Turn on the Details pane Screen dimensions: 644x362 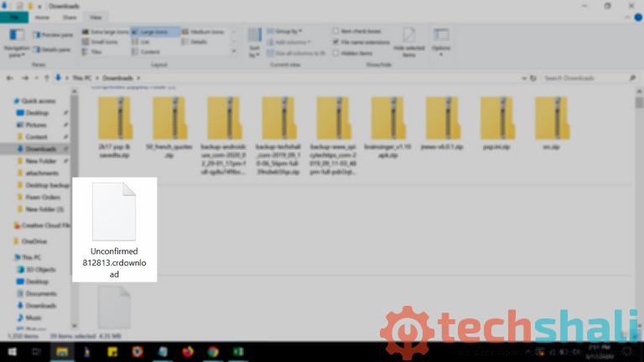pos(52,49)
